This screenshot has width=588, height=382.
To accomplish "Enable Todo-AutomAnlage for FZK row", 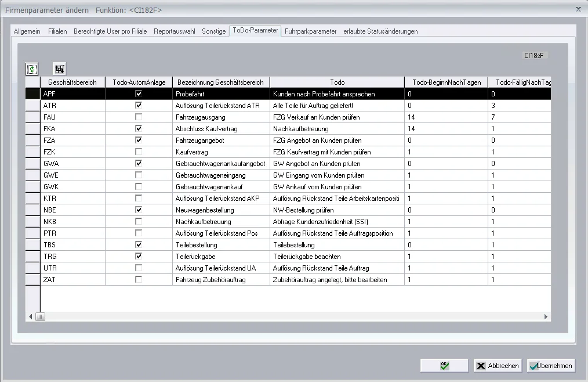I will click(139, 152).
